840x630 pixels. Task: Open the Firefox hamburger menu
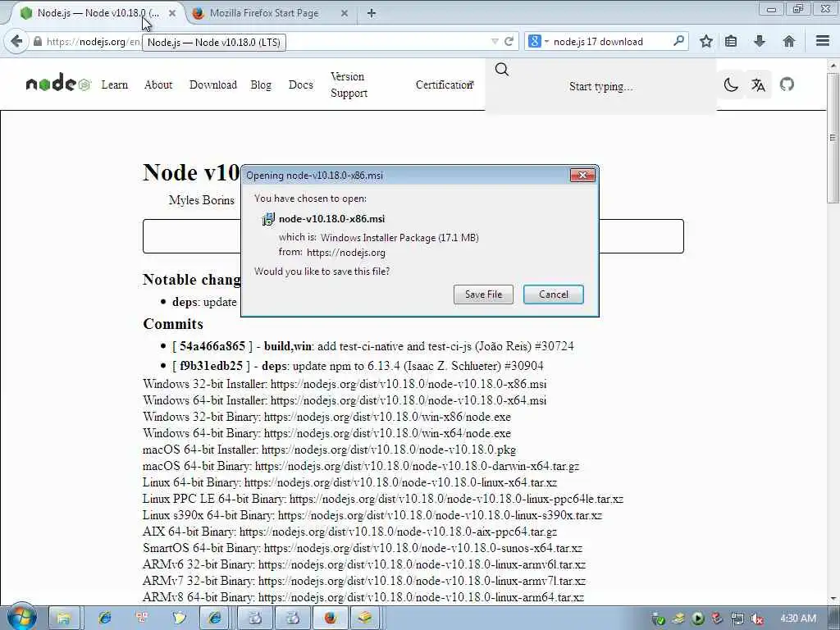(823, 41)
